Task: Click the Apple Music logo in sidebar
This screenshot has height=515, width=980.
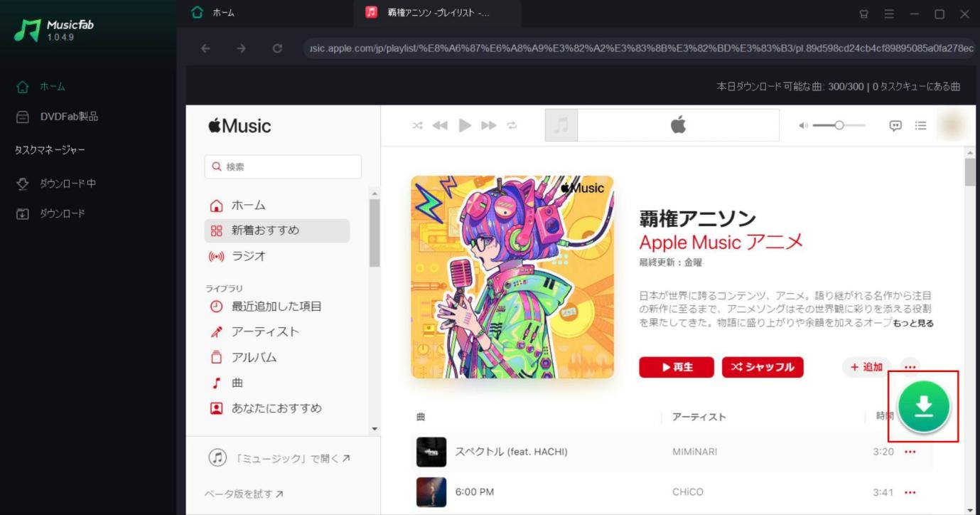Action: (x=239, y=126)
